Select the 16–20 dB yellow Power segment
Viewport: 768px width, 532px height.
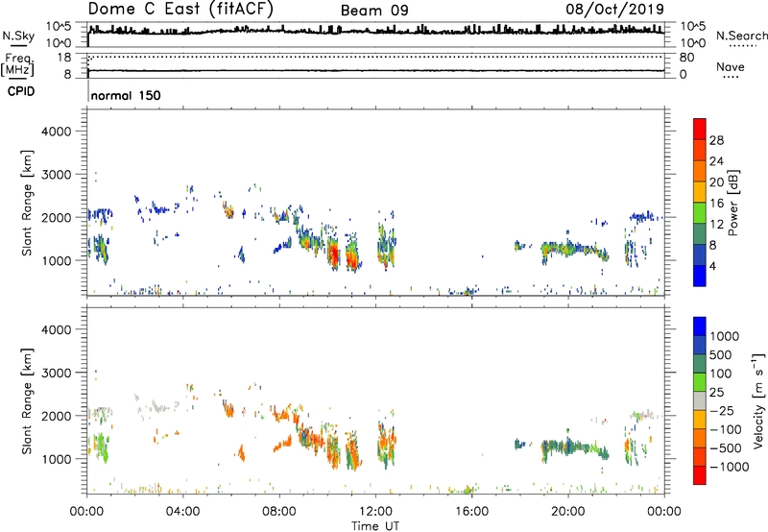(700, 192)
